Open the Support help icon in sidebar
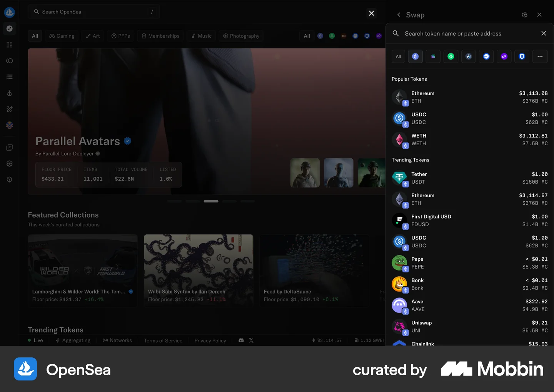The image size is (554, 392). 10,179
